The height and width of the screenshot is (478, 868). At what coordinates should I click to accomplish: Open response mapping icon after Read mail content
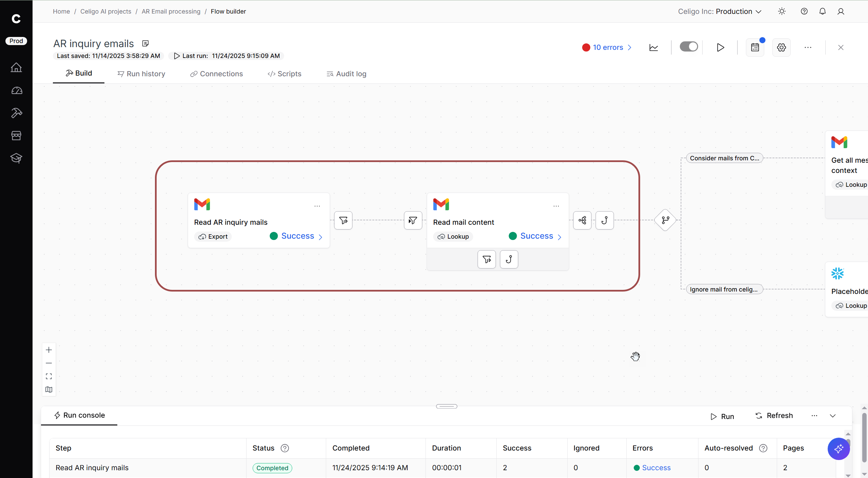[582, 220]
